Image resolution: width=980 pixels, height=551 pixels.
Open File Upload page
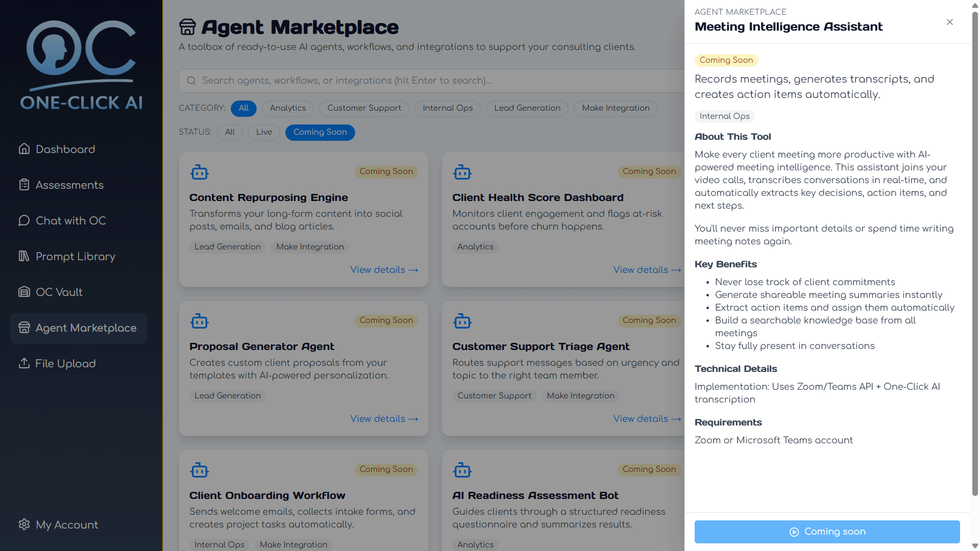click(x=65, y=363)
